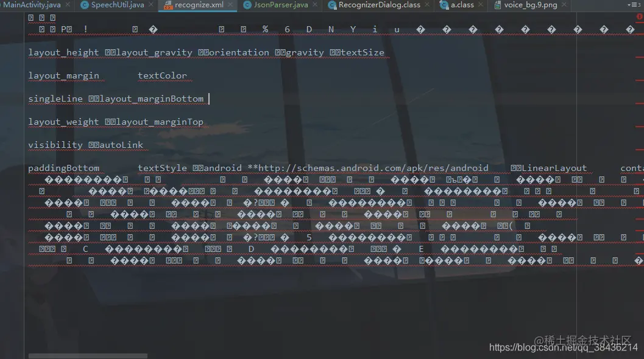Click the text 'layout_margin'

(63, 75)
